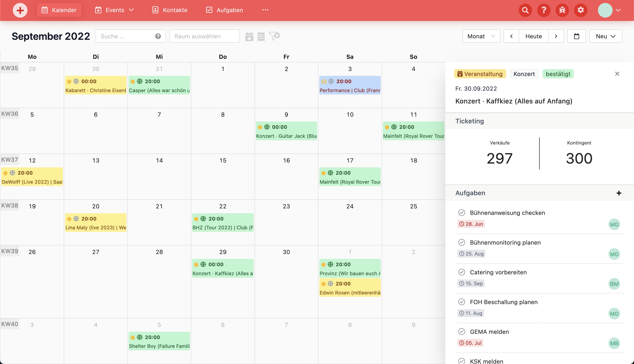Complete the GEMA melden task
Viewport: 634px width, 364px height.
462,332
